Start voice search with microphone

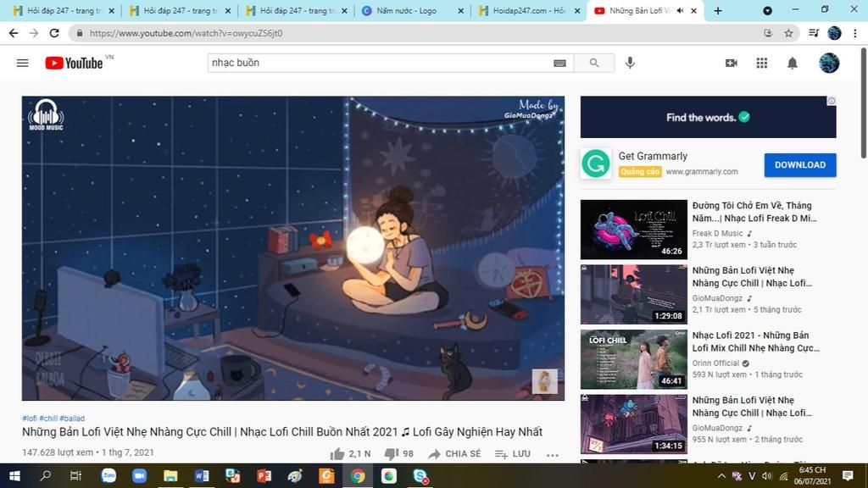tap(630, 63)
